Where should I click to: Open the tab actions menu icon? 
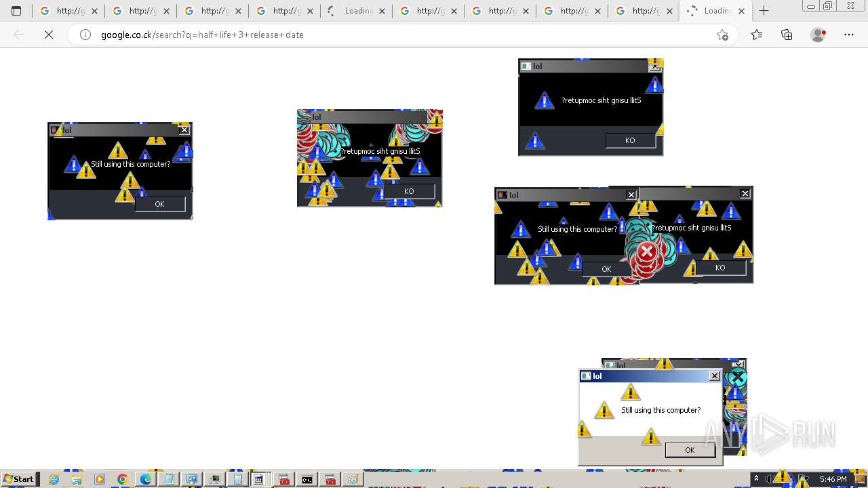coord(16,11)
